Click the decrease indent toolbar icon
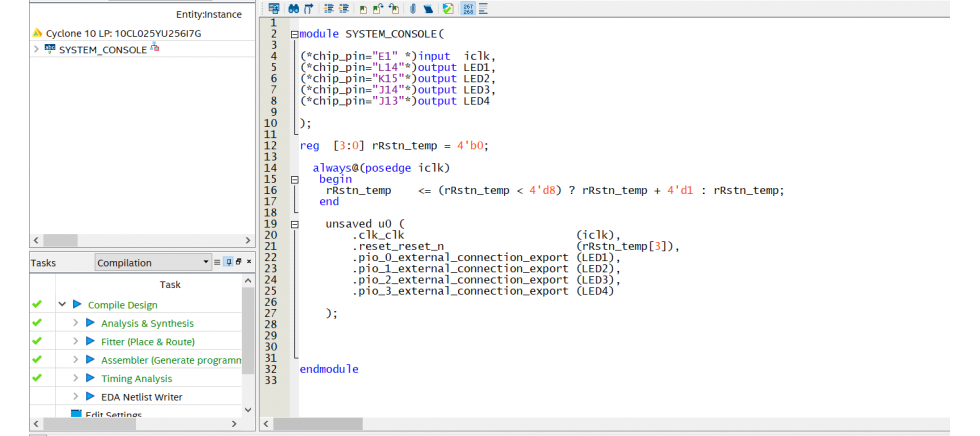Screen dimensions: 980x436 (x=342, y=8)
